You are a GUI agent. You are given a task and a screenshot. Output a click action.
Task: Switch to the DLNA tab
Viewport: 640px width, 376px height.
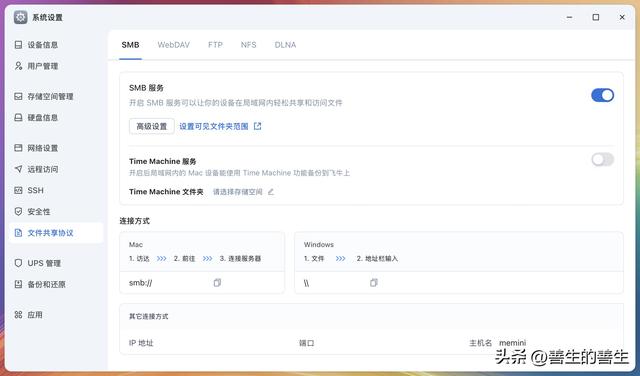tap(285, 45)
